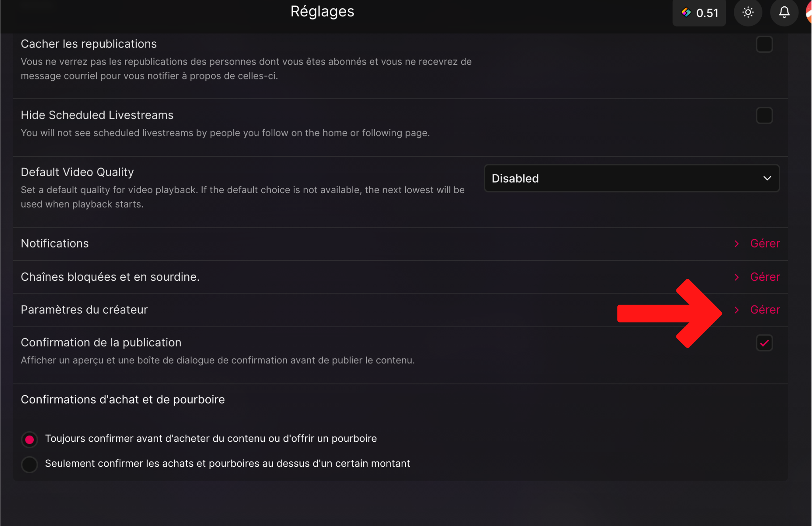Open the 0.51 wallet balance button

coord(699,13)
